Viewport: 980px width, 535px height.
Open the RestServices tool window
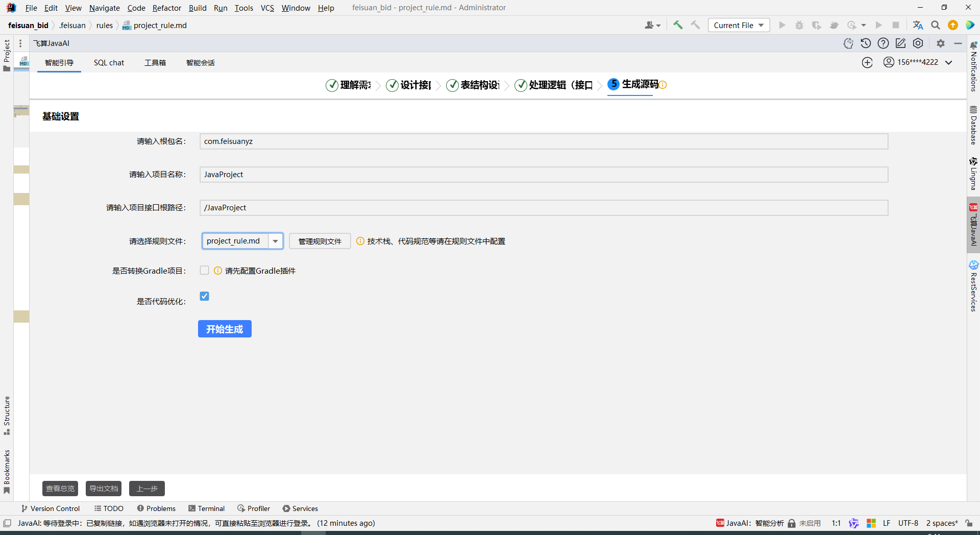(973, 286)
